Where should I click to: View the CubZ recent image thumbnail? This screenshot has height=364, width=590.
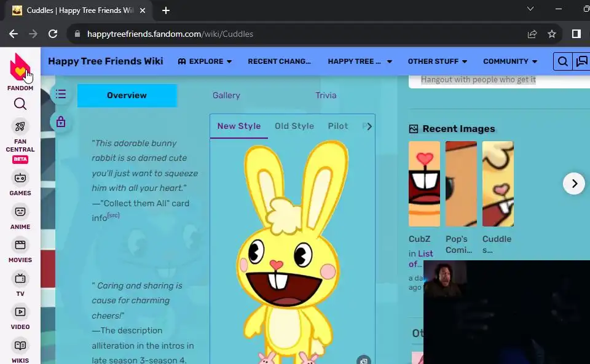[424, 184]
